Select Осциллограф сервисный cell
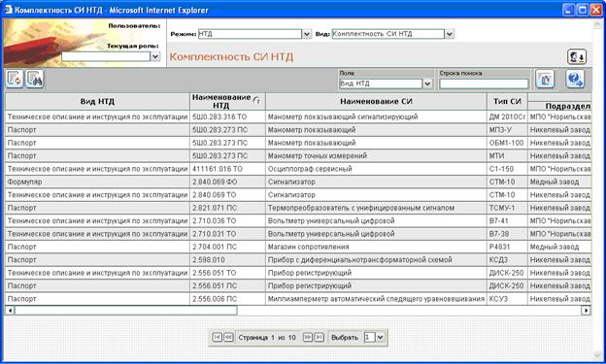Image resolution: width=606 pixels, height=364 pixels. tap(376, 169)
